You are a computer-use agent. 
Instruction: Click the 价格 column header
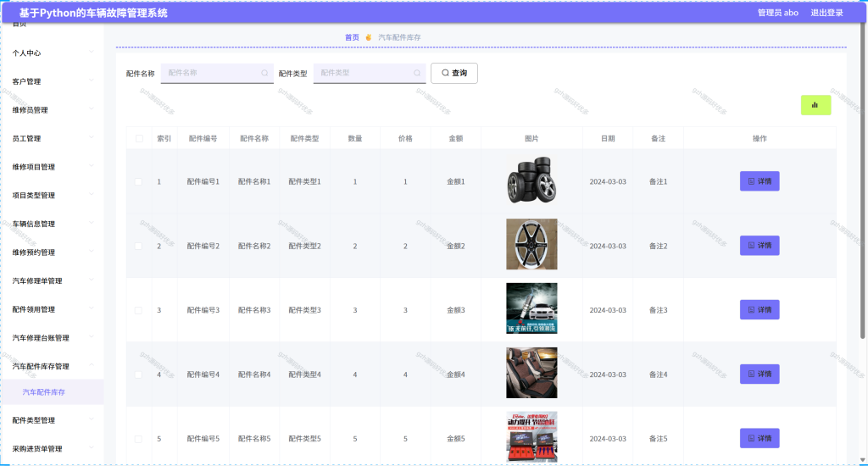coord(405,138)
